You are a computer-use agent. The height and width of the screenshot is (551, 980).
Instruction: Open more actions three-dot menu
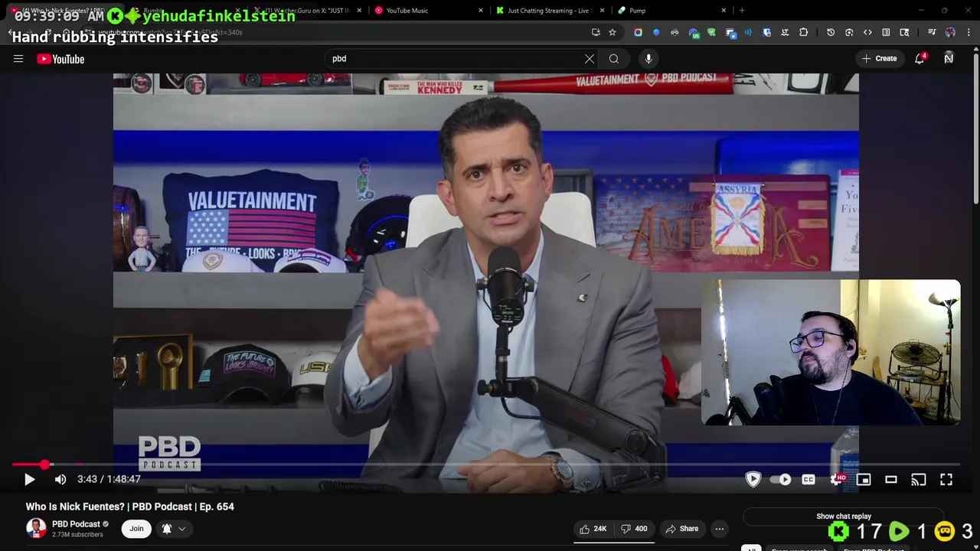tap(720, 529)
